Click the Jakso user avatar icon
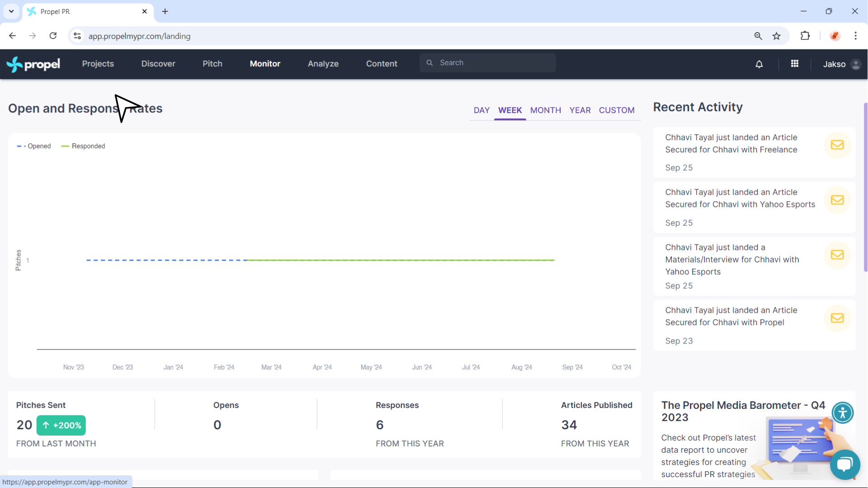Viewport: 868px width, 488px height. 855,64
